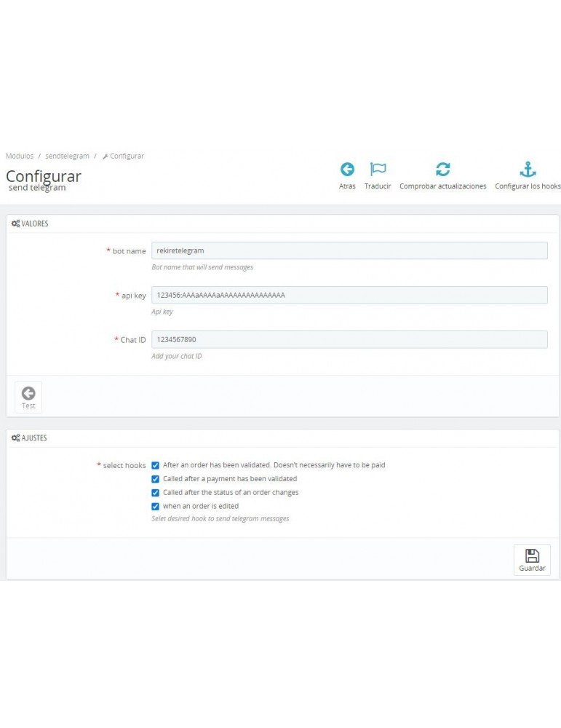Toggle 'Called after a payment has been validated'

click(156, 479)
